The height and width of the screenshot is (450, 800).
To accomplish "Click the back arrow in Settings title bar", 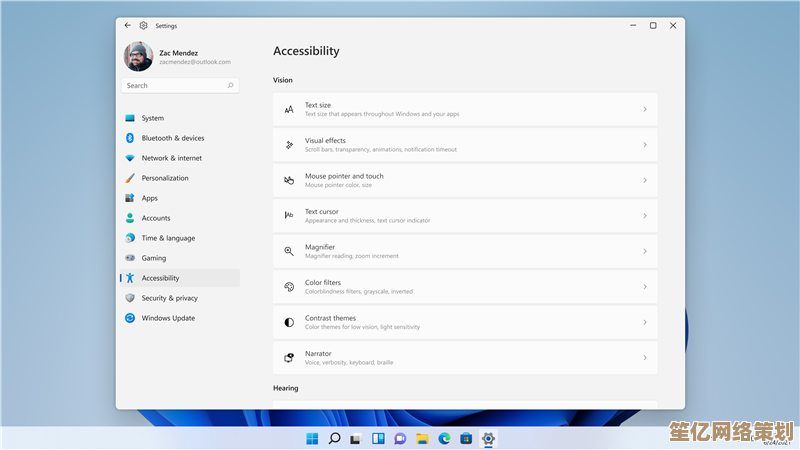I will click(128, 25).
